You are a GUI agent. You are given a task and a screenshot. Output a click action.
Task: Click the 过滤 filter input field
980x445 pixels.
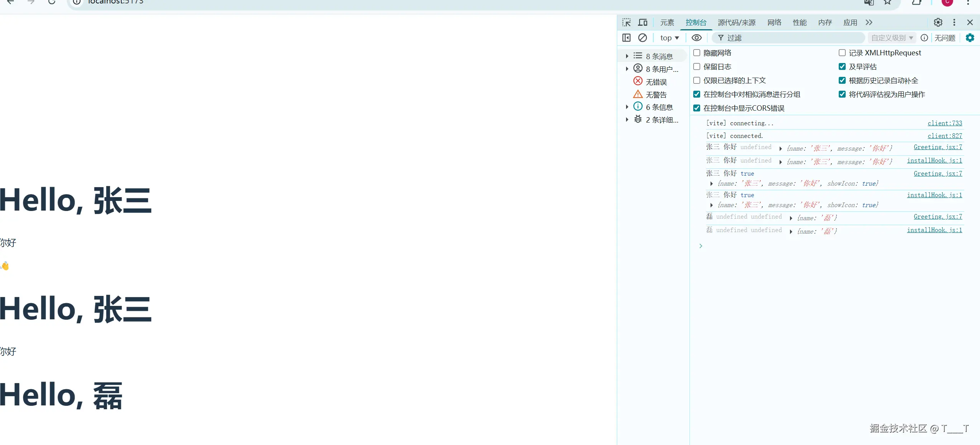(x=791, y=38)
